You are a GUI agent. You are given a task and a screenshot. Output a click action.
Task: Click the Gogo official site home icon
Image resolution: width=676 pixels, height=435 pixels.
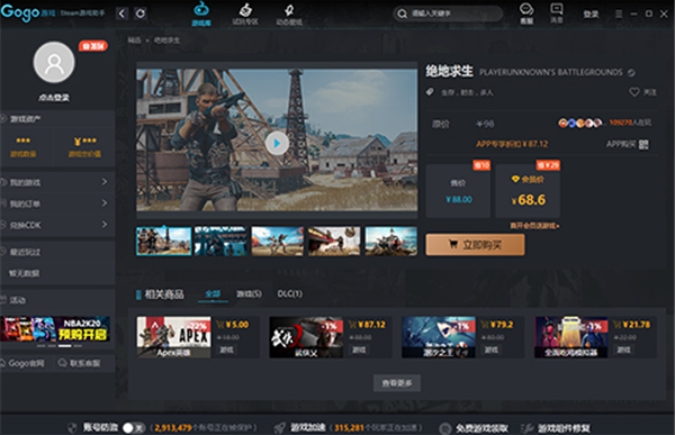(3, 363)
